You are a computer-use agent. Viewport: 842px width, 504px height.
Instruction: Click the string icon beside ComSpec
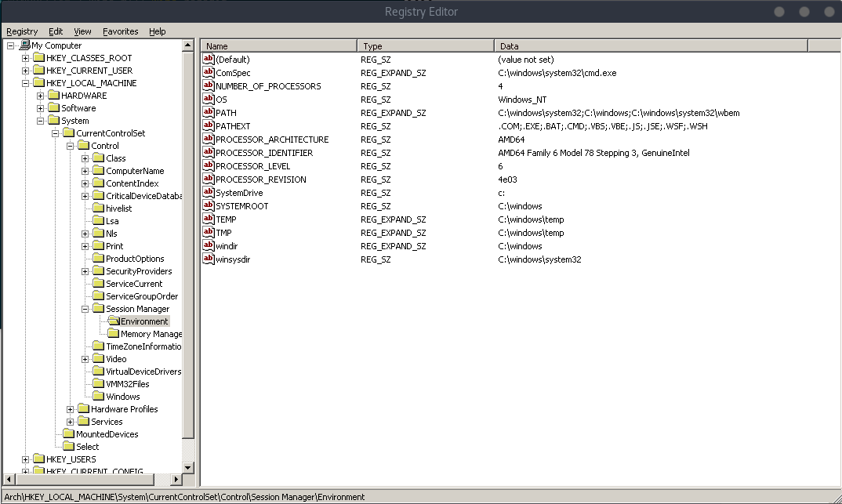209,72
